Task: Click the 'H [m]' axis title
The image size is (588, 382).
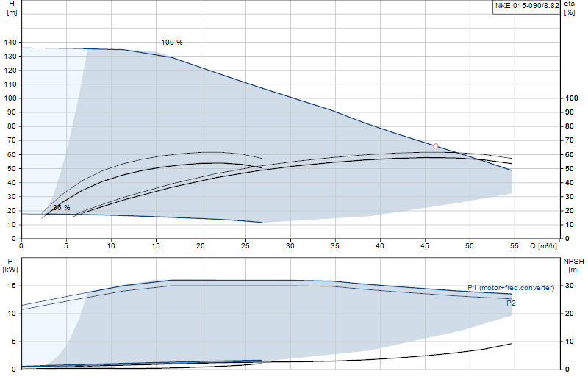Action: click(x=12, y=8)
